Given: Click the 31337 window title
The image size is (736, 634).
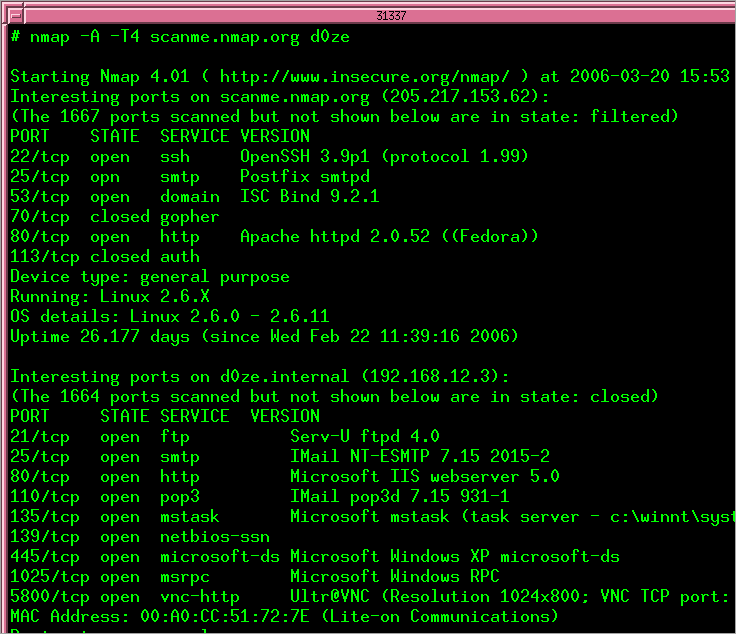Looking at the screenshot, I should tap(391, 15).
